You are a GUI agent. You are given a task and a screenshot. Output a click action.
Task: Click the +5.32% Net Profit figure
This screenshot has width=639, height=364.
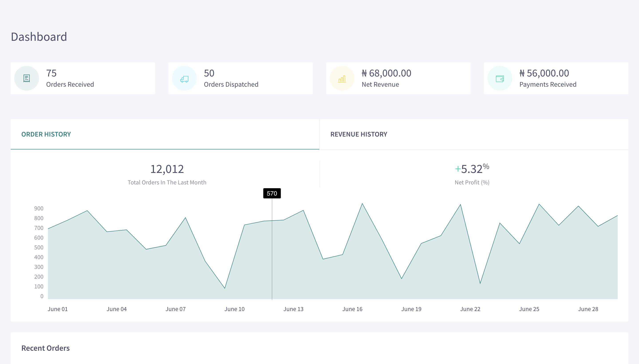click(x=472, y=169)
